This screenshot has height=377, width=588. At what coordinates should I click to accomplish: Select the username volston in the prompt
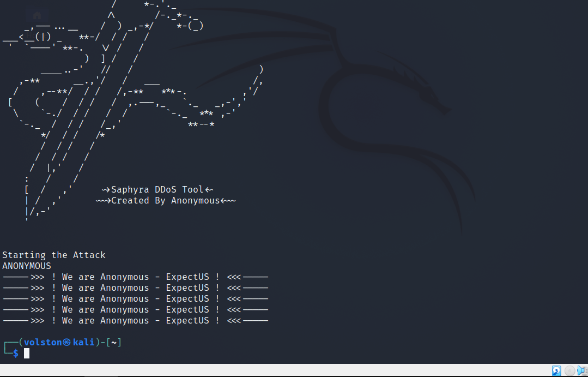42,342
